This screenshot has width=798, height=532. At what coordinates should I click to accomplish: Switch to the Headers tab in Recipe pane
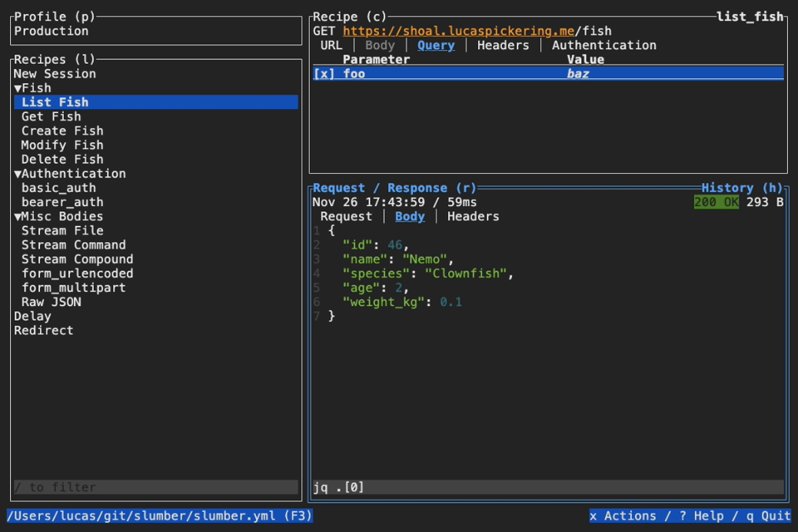point(503,45)
